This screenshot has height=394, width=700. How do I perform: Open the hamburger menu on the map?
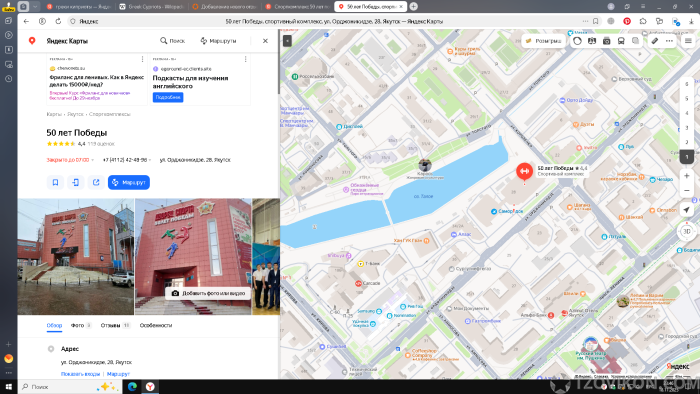pyautogui.click(x=688, y=41)
